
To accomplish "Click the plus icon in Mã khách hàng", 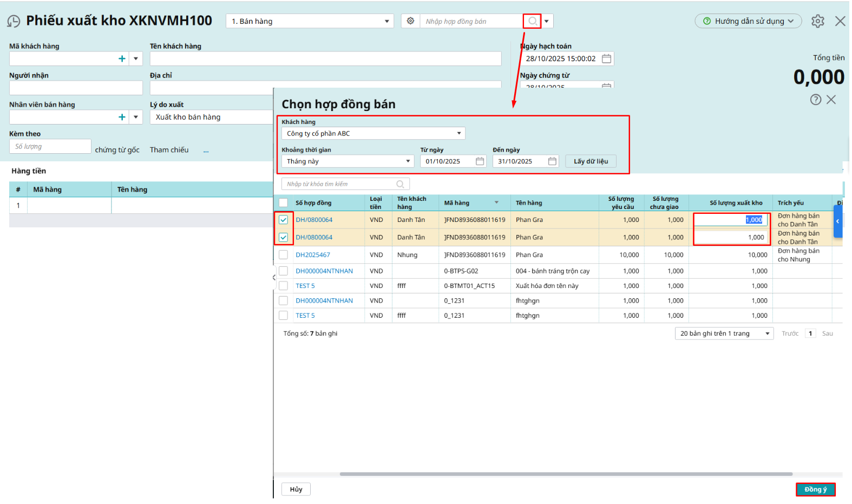I will (122, 58).
